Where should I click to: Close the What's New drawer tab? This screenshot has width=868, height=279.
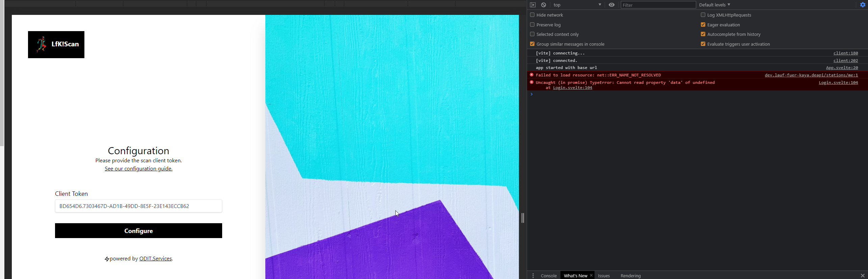[x=591, y=275]
